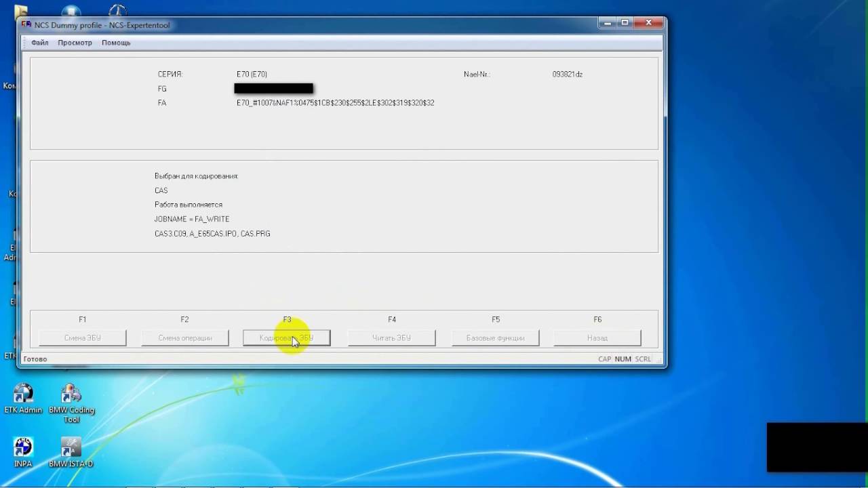
Task: Launch the BMW Coding Tool desktop icon
Action: tap(71, 403)
